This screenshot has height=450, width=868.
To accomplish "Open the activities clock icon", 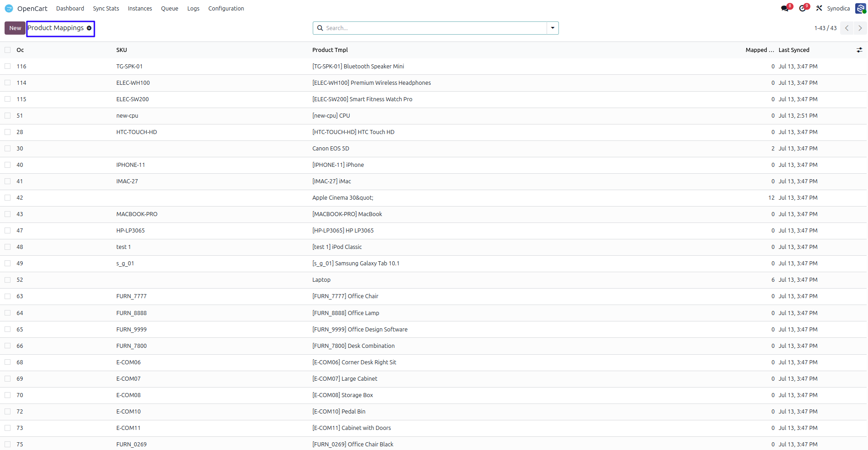I will pyautogui.click(x=803, y=8).
